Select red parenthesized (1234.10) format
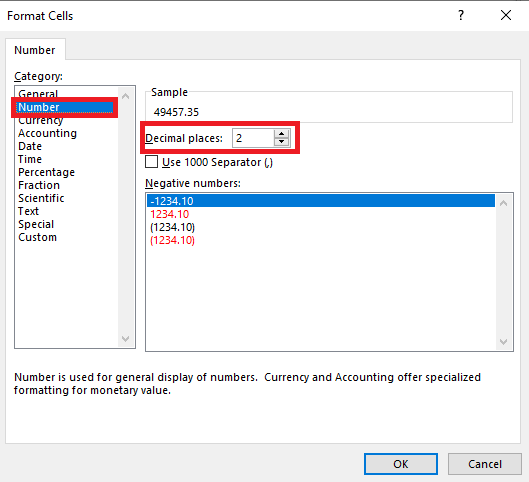Screen dimensions: 529x482 (x=172, y=240)
